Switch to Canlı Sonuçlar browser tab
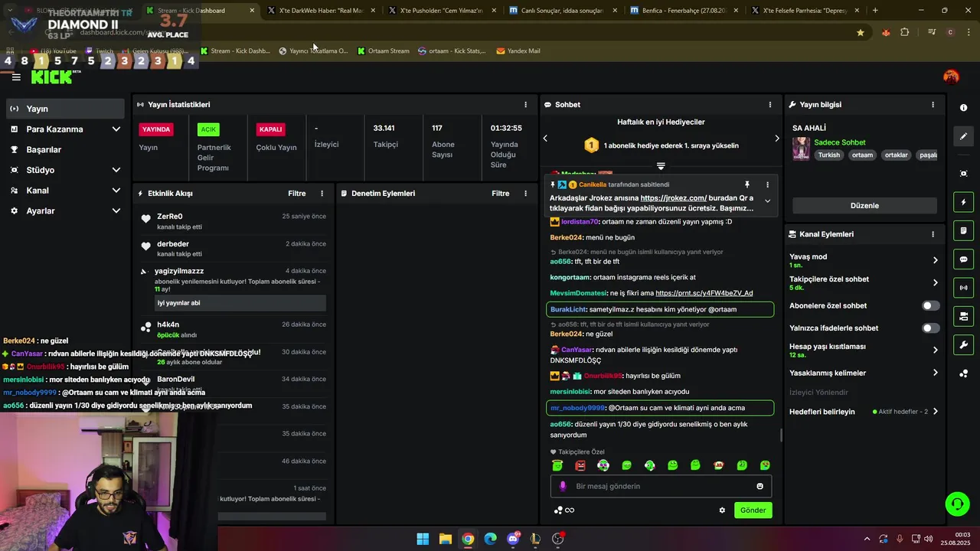The image size is (980, 551). click(x=562, y=11)
